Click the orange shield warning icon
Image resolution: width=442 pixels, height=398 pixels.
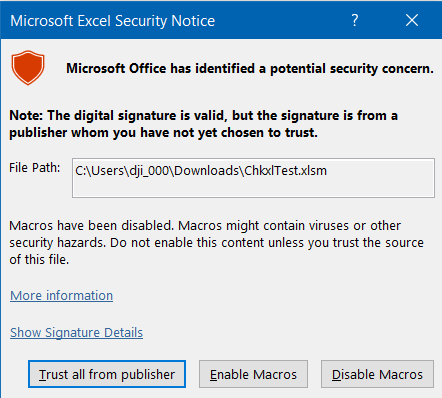(x=28, y=68)
